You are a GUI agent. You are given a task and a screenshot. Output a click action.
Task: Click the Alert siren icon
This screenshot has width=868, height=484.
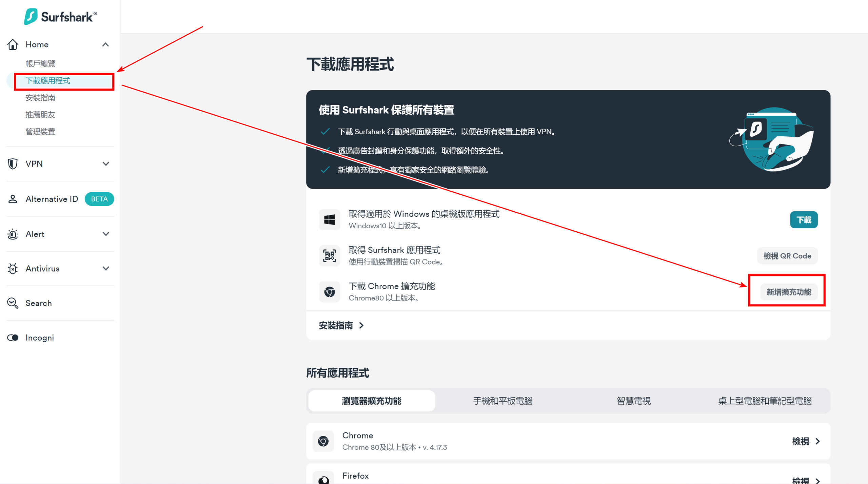click(13, 234)
